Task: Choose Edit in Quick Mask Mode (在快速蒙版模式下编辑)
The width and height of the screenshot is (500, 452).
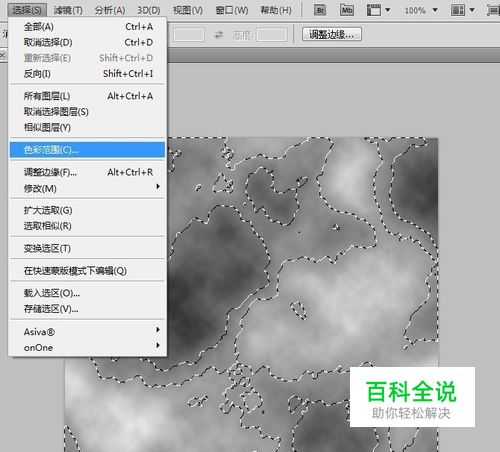Action: (x=88, y=271)
